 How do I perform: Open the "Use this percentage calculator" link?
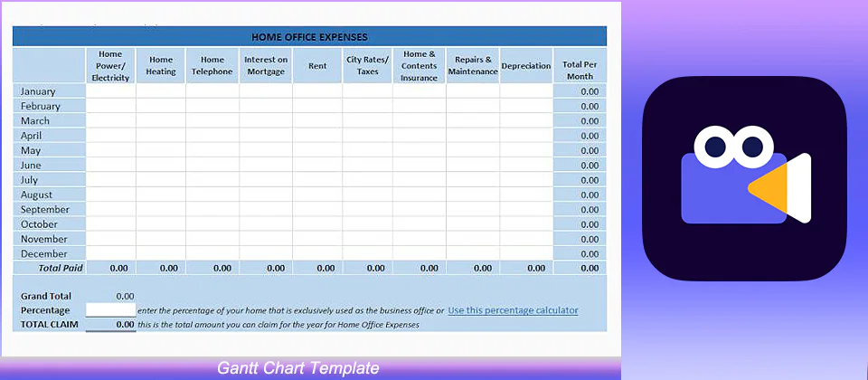point(513,310)
